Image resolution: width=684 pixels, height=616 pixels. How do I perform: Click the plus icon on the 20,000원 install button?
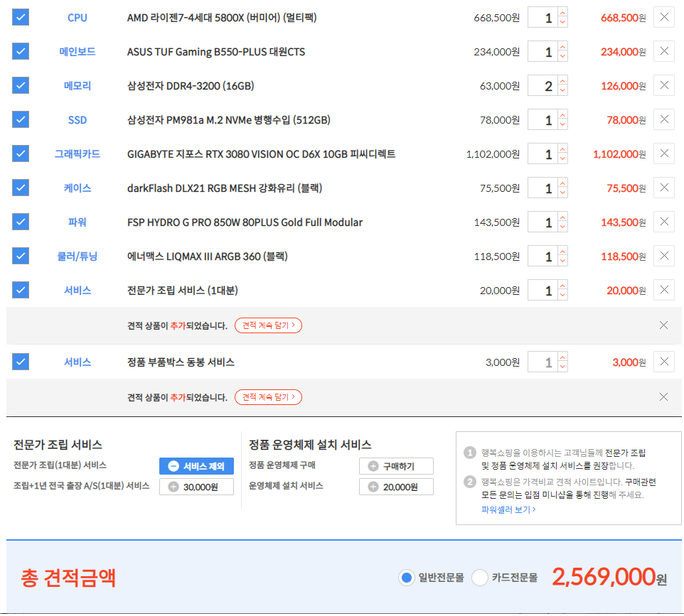pyautogui.click(x=373, y=487)
